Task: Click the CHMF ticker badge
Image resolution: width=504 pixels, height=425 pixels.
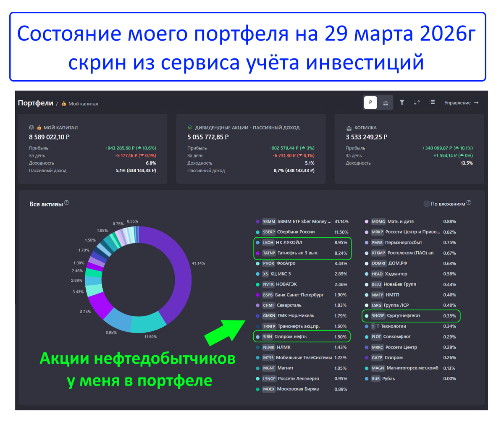Action: click(269, 305)
